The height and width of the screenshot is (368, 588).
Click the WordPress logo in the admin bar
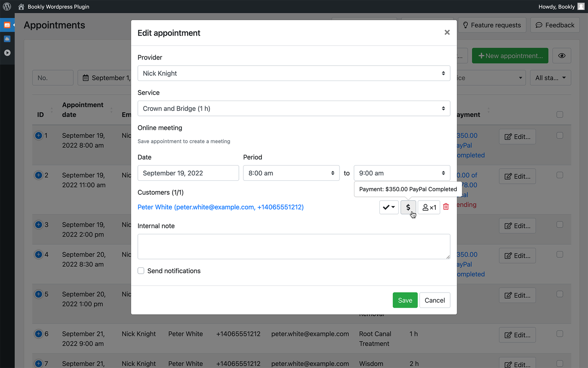[x=7, y=6]
